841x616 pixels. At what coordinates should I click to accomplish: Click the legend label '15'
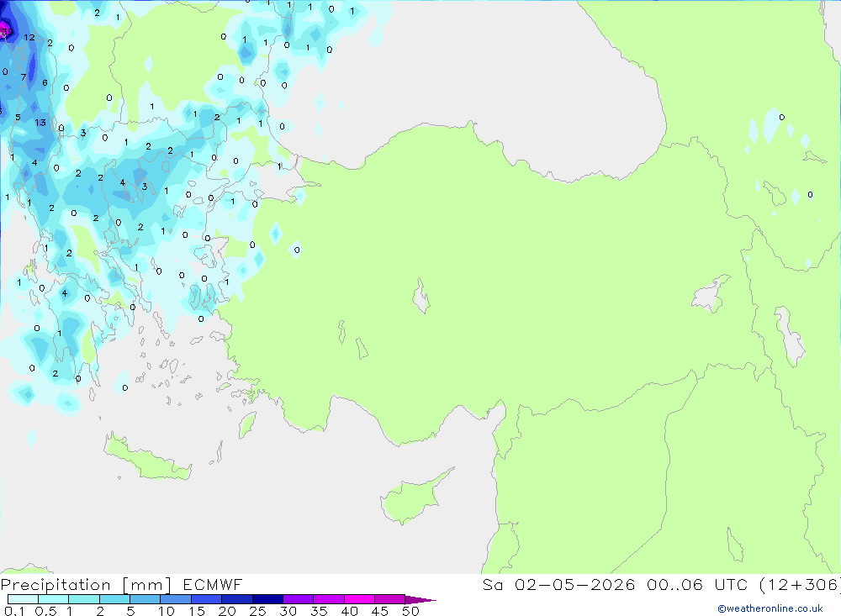click(197, 611)
